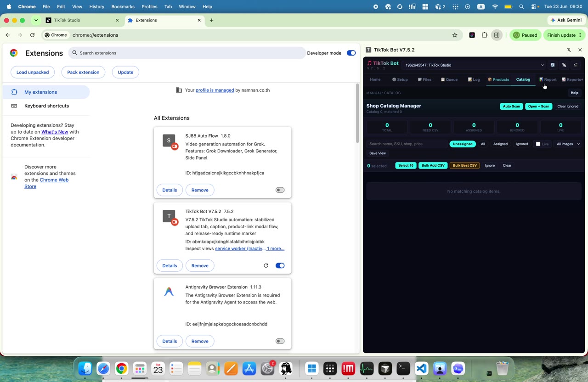Viewport: 588px width, 382px height.
Task: Open the Trash in the Dock
Action: click(503, 368)
